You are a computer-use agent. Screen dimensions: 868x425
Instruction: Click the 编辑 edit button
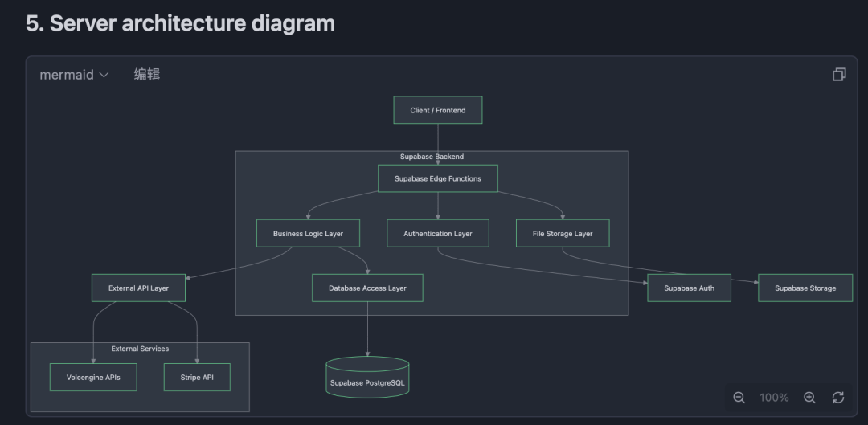click(x=147, y=75)
